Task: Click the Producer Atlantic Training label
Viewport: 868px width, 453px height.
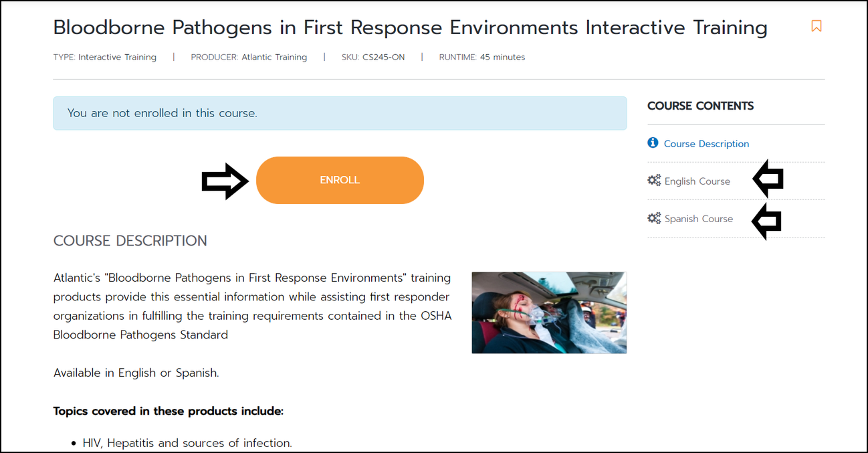Action: (x=249, y=58)
